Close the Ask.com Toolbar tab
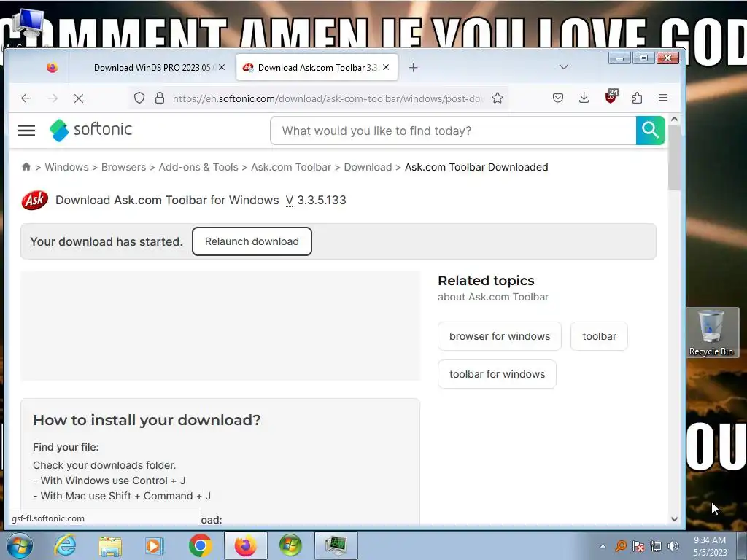This screenshot has width=747, height=560. point(386,68)
